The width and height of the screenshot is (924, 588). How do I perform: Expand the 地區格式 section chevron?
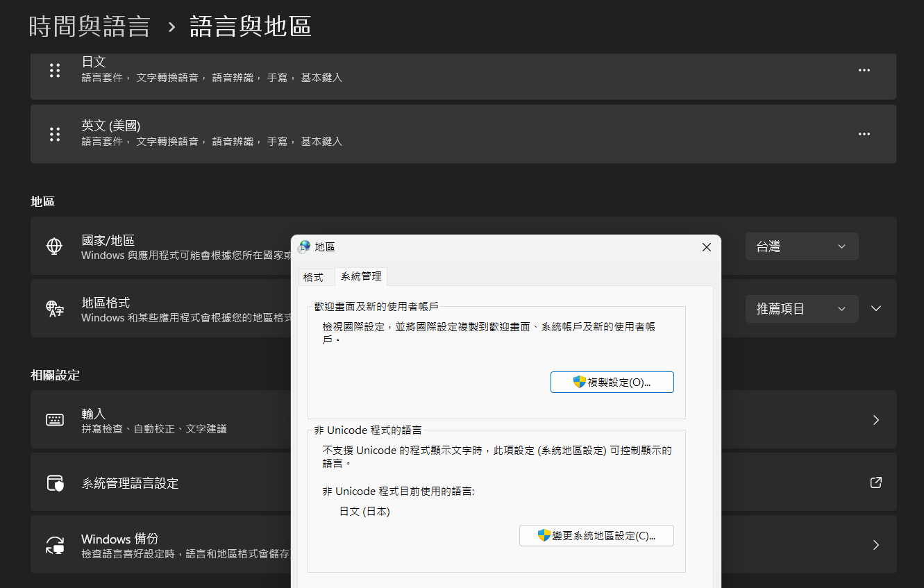(876, 309)
